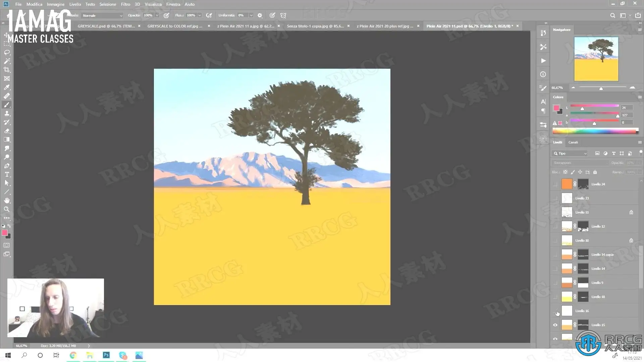Open brush settings gear in options bar
This screenshot has width=644, height=362.
(x=260, y=15)
